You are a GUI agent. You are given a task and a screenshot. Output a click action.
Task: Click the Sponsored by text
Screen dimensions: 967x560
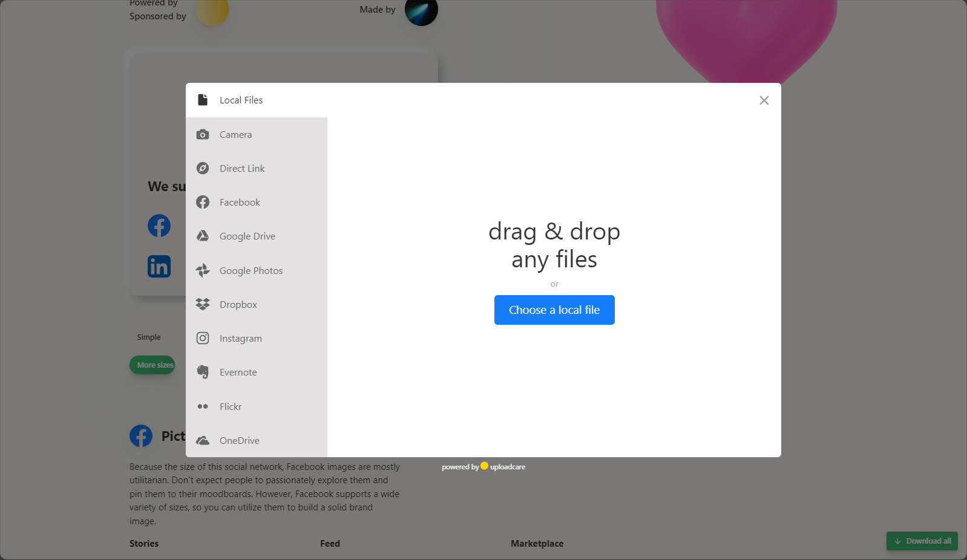(x=158, y=16)
